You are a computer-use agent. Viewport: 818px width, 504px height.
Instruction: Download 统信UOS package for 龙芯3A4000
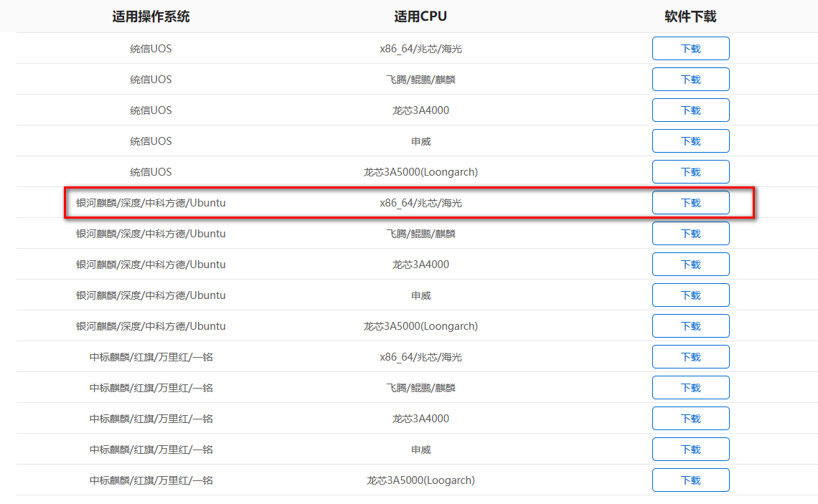coord(691,110)
